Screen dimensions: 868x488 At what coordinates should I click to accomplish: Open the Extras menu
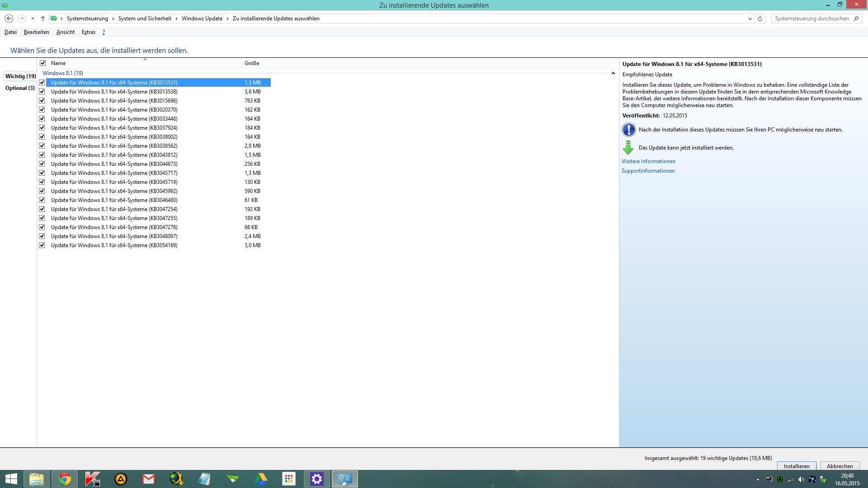pos(88,32)
